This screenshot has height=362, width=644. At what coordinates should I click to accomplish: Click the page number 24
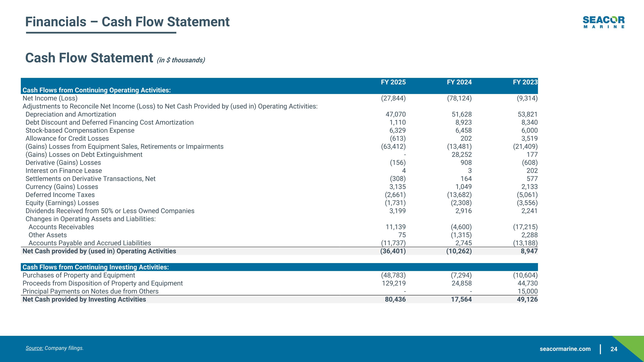click(614, 349)
